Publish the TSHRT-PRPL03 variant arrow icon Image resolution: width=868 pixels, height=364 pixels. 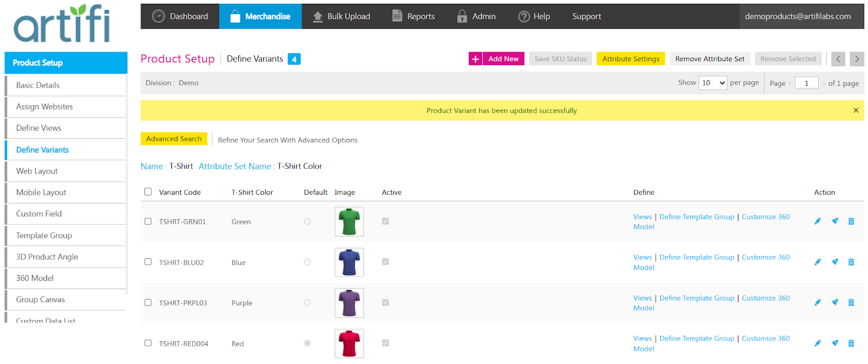pos(835,303)
